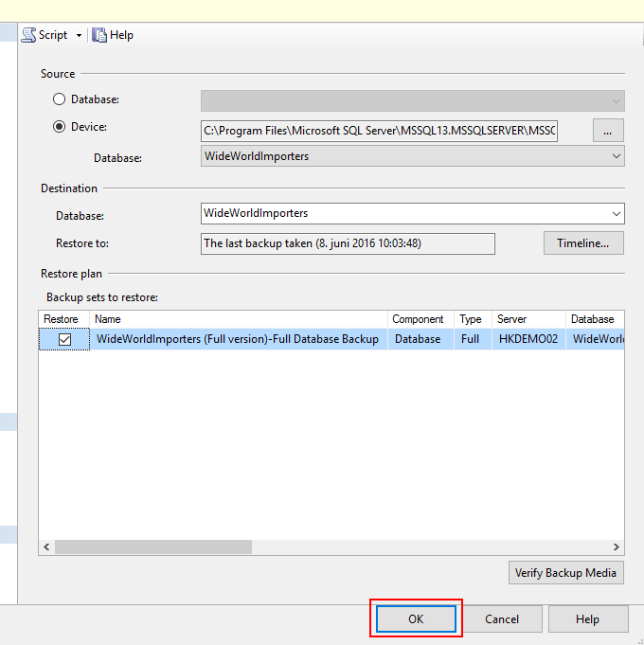Viewport: 644px width, 645px height.
Task: Expand the Destination Database dropdown
Action: (x=616, y=213)
